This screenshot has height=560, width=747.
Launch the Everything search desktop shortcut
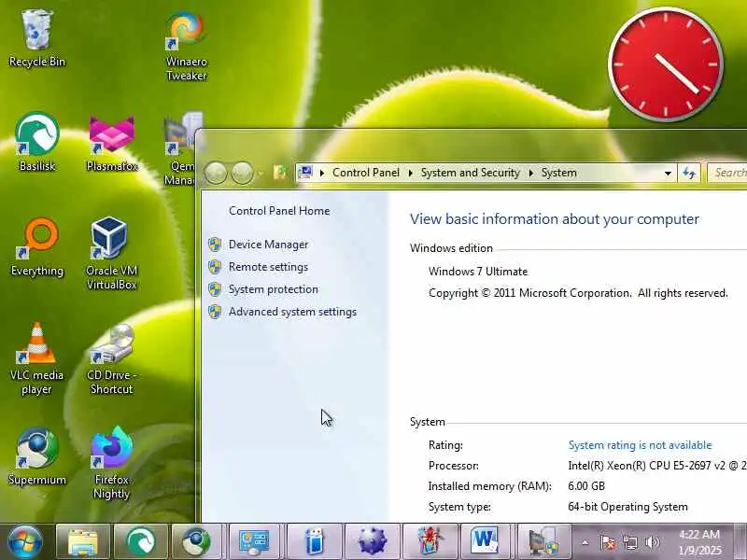36,246
